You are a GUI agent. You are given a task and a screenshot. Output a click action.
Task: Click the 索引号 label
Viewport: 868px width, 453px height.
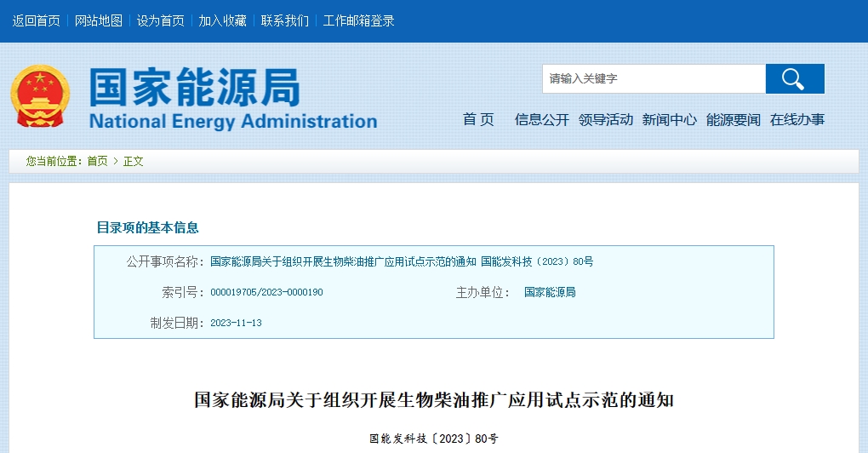click(x=183, y=292)
